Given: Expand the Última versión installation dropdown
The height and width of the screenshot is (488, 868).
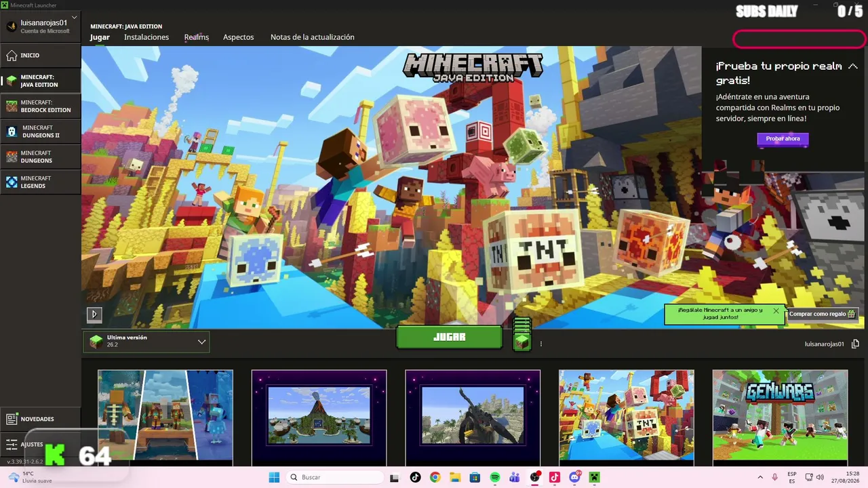Looking at the screenshot, I should click(146, 342).
